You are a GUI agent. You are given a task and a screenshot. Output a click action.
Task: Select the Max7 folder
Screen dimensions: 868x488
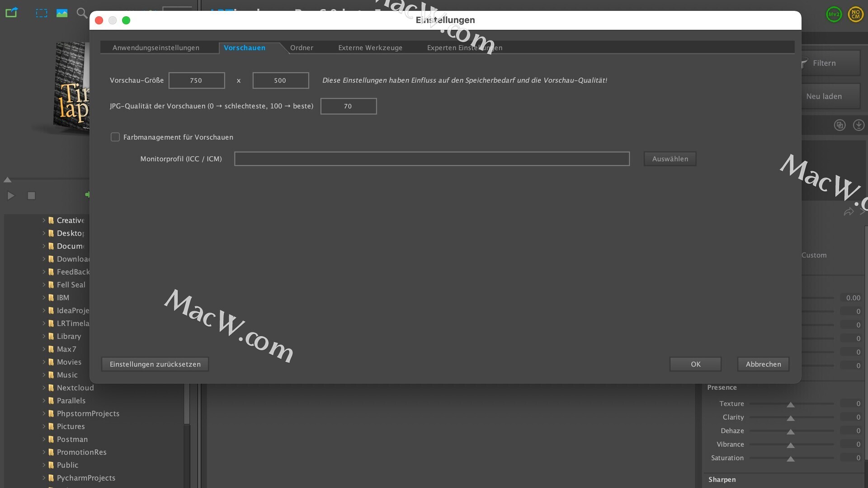click(x=66, y=349)
